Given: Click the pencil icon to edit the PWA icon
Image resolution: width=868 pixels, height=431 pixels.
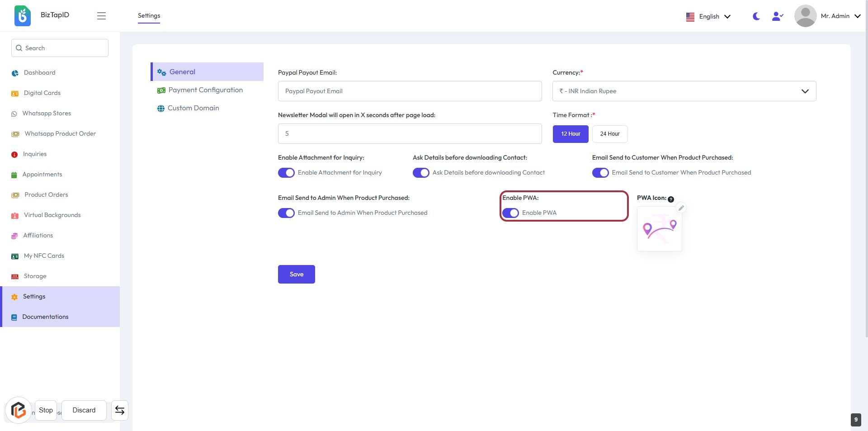Looking at the screenshot, I should coord(681,208).
